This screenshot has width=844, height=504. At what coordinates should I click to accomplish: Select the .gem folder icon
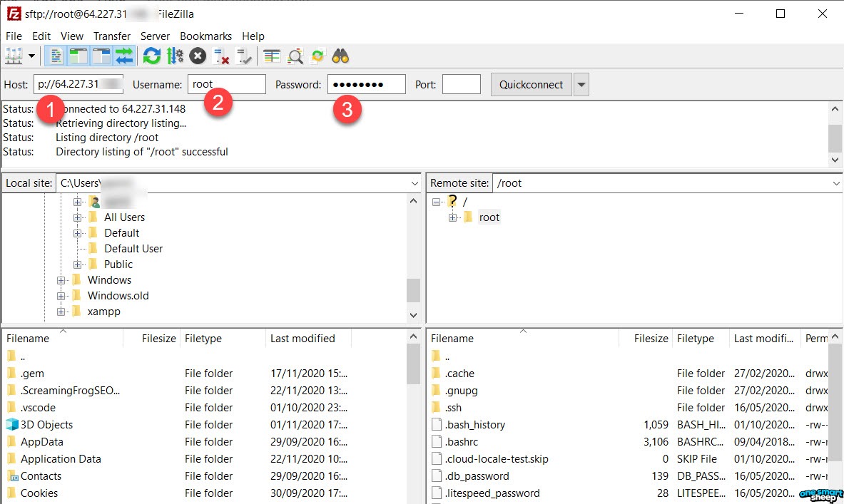click(12, 374)
